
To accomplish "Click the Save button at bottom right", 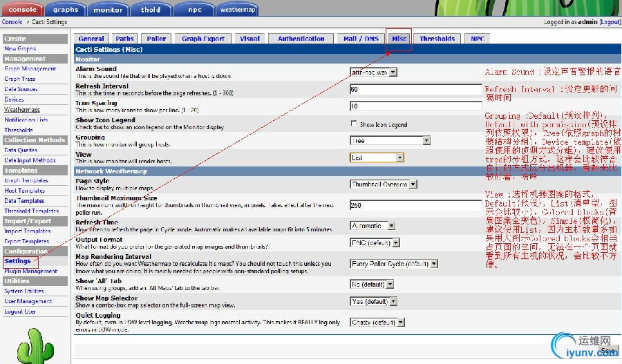I will pos(608,350).
